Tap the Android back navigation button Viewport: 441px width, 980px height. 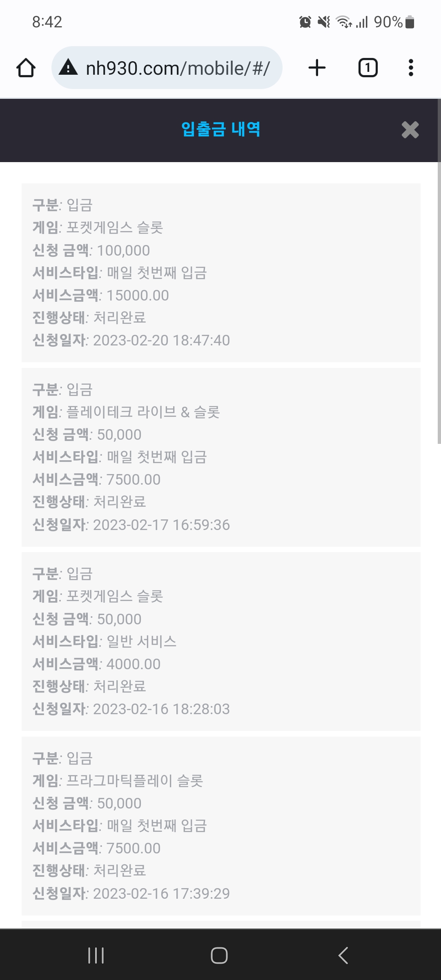tap(343, 955)
